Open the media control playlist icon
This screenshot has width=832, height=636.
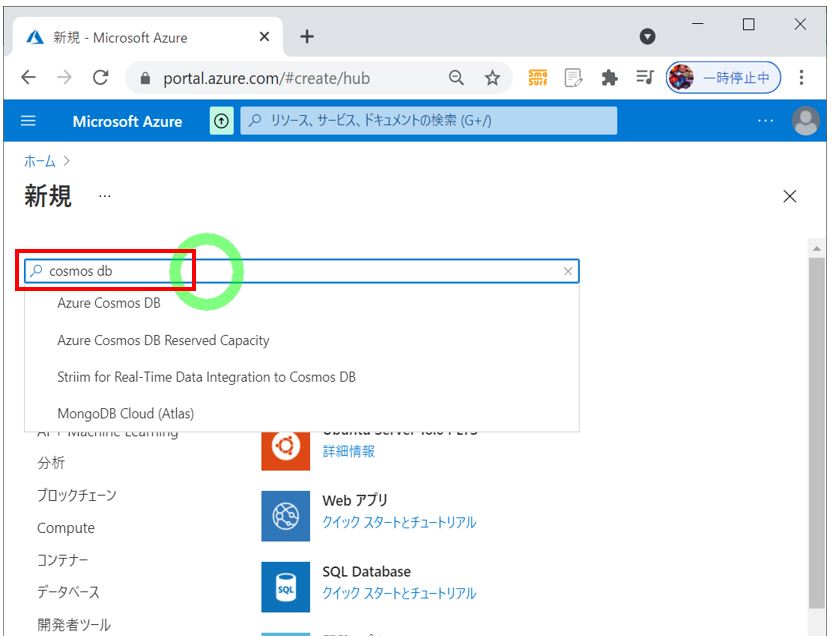pyautogui.click(x=645, y=78)
